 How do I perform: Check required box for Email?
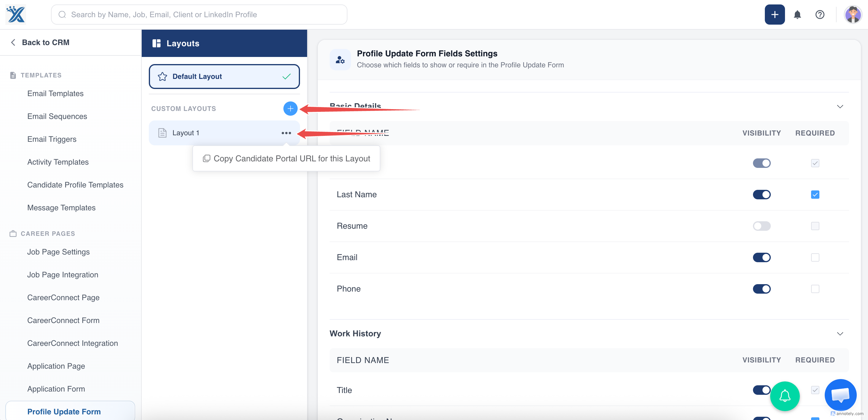(x=815, y=257)
